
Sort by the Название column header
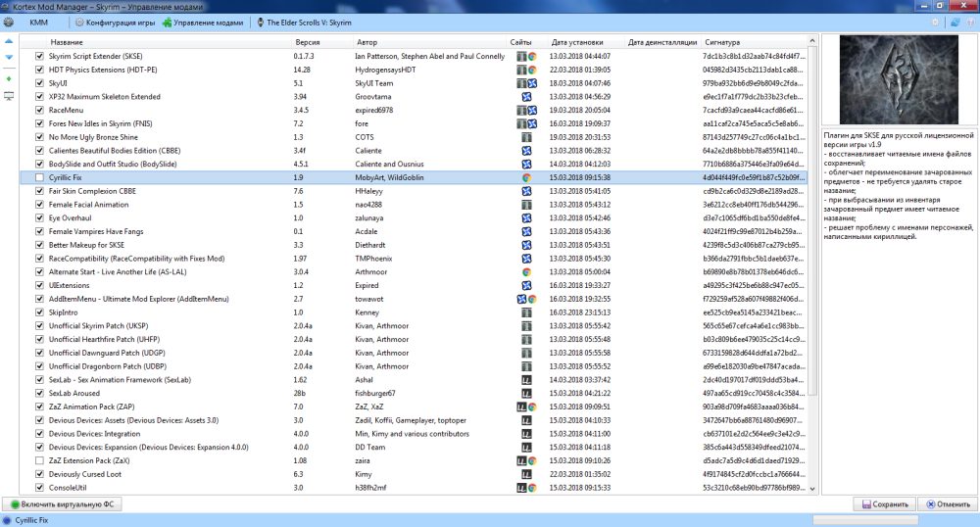67,42
